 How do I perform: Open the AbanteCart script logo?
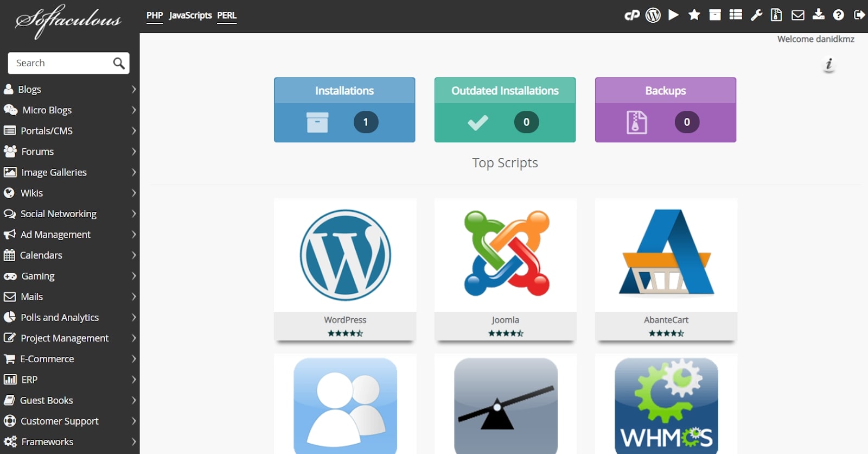click(x=666, y=253)
